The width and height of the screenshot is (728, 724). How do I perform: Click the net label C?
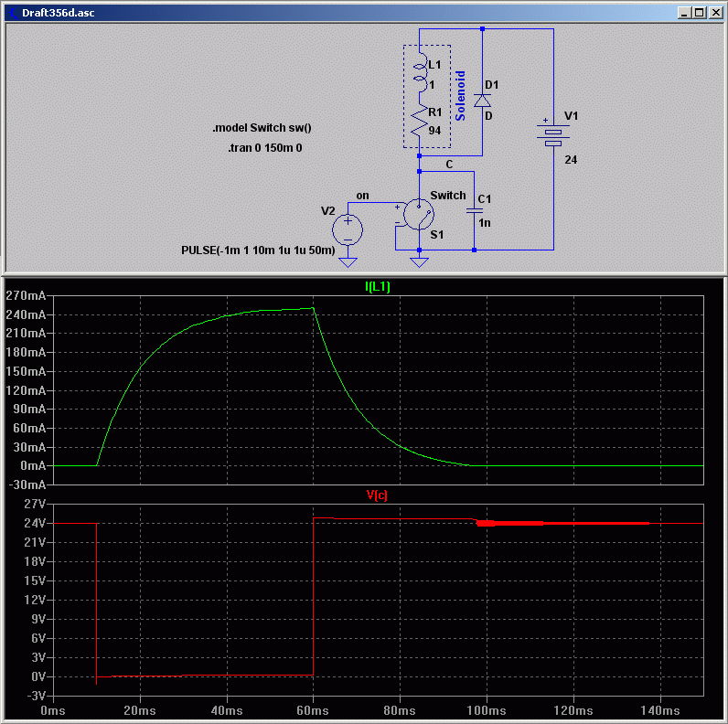(x=449, y=165)
